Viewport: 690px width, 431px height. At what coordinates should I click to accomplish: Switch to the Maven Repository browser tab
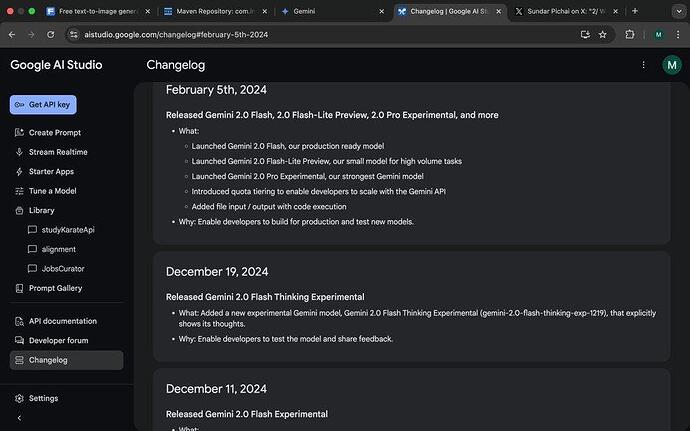[x=207, y=11]
